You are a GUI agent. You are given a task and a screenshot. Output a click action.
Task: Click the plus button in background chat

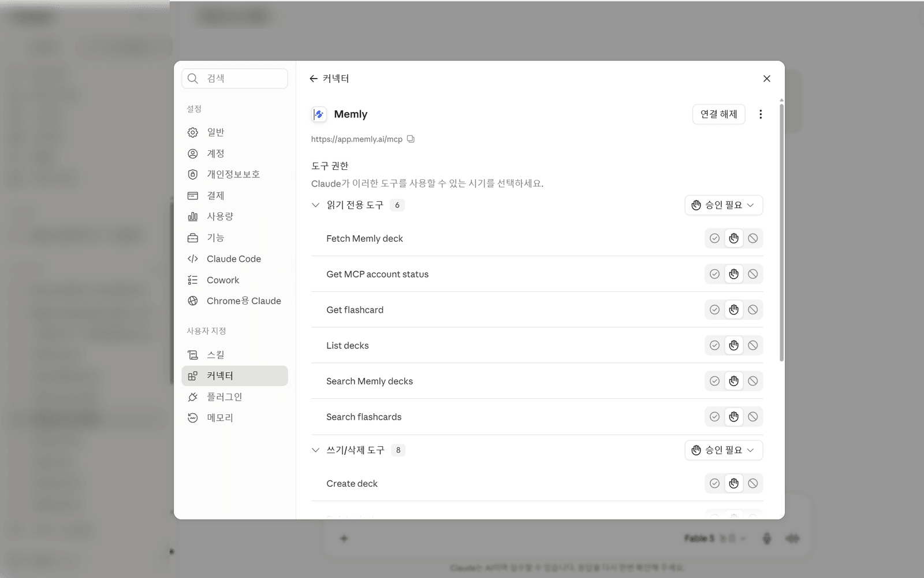pos(344,539)
